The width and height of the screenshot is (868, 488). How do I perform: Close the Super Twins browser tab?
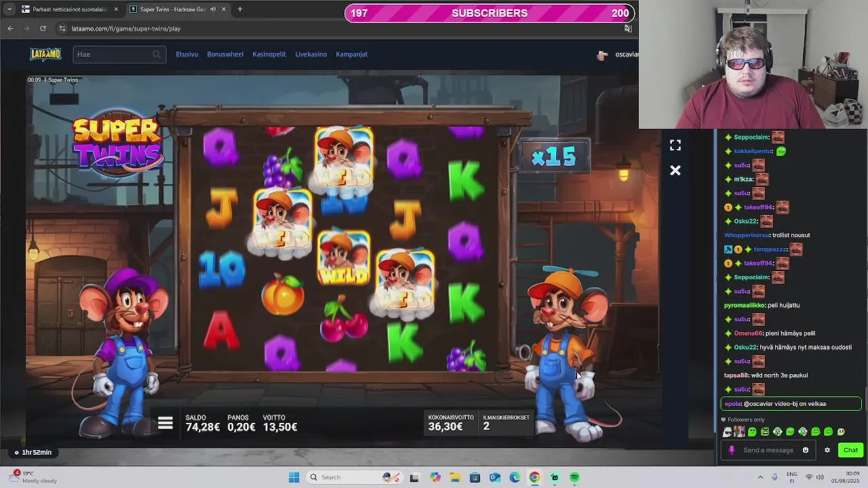(223, 9)
